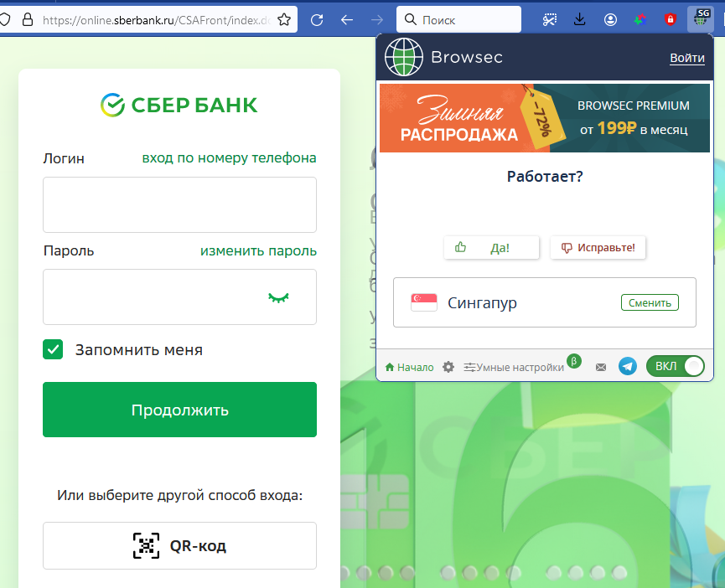Change location with Сменить button
This screenshot has height=588, width=725.
pos(650,302)
